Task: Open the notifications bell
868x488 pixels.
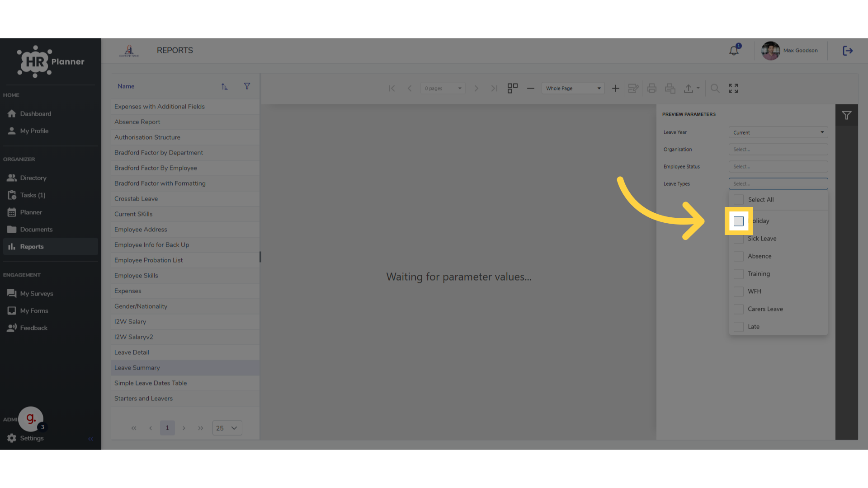Action: [734, 51]
